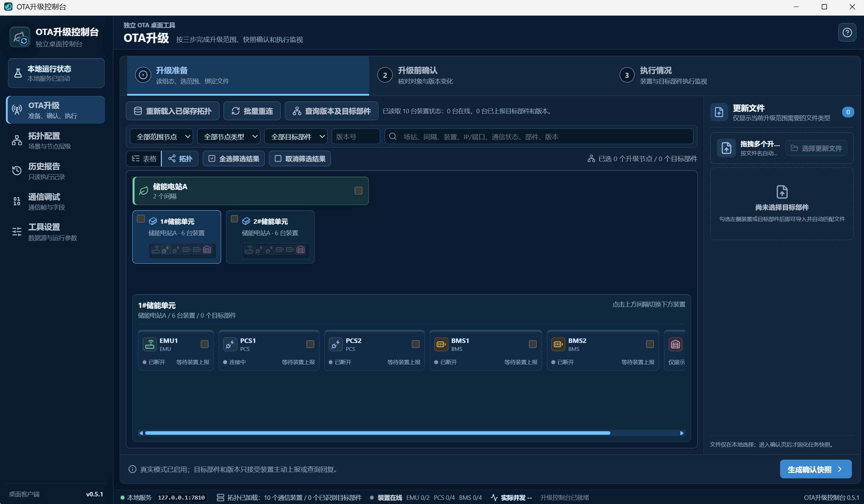
Task: Open 拓扑配置 in the sidebar
Action: (56, 140)
